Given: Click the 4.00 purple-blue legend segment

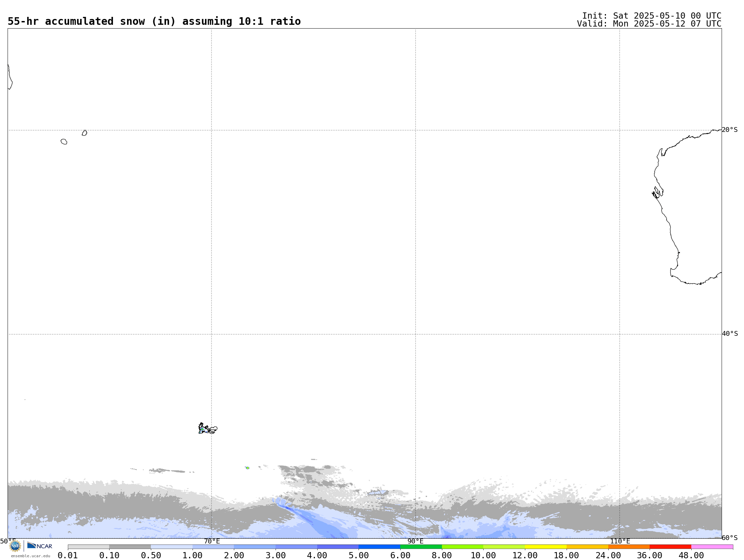Looking at the screenshot, I should [x=338, y=547].
